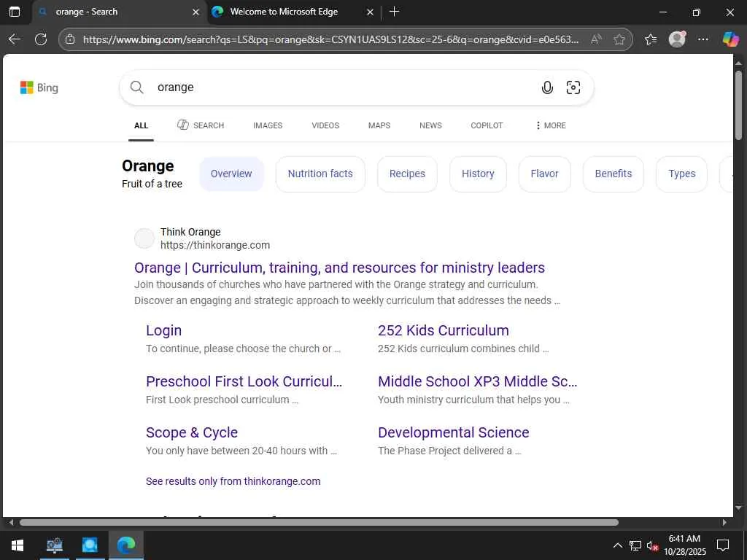
Task: Open the Login sitelink
Action: 163,330
